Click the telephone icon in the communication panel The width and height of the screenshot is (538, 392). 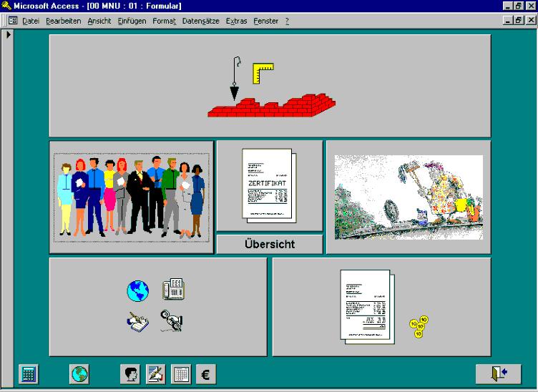pos(173,290)
